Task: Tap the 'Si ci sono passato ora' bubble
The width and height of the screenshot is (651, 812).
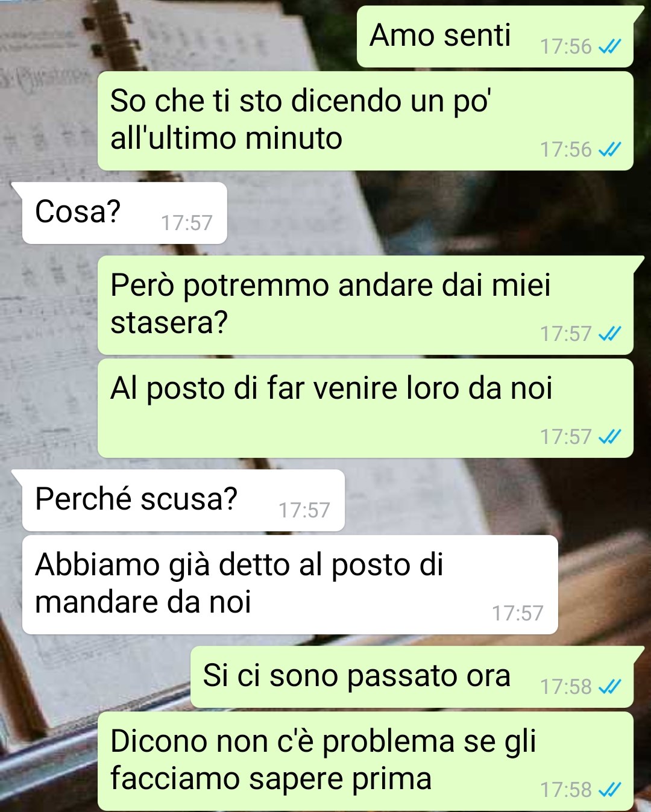Action: coord(412,677)
